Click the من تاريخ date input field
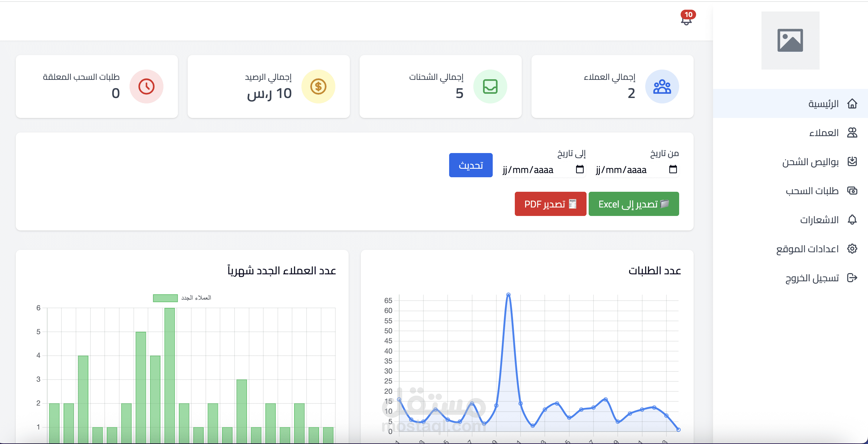Viewport: 868px width, 444px height. [627, 170]
